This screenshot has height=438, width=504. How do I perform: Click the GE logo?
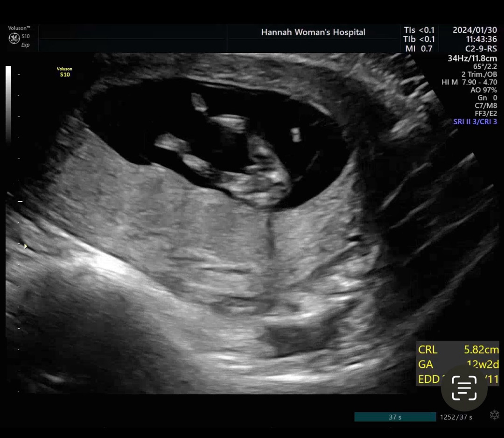point(14,38)
